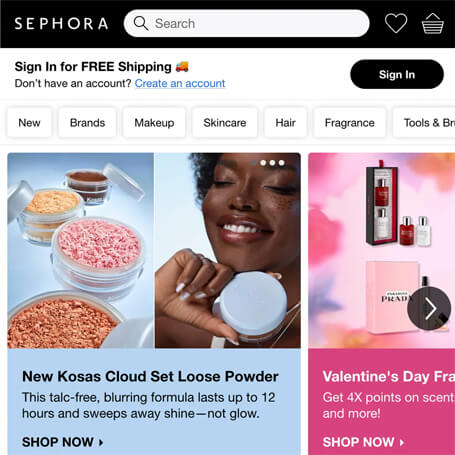455x455 pixels.
Task: Click SHOP NOW under Kosas Cloud Set
Action: coord(63,442)
